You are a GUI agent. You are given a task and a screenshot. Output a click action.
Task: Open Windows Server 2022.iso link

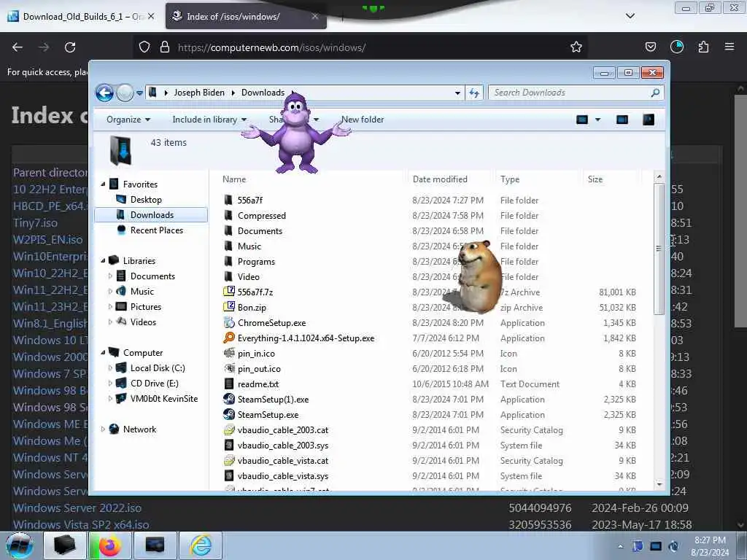point(77,507)
